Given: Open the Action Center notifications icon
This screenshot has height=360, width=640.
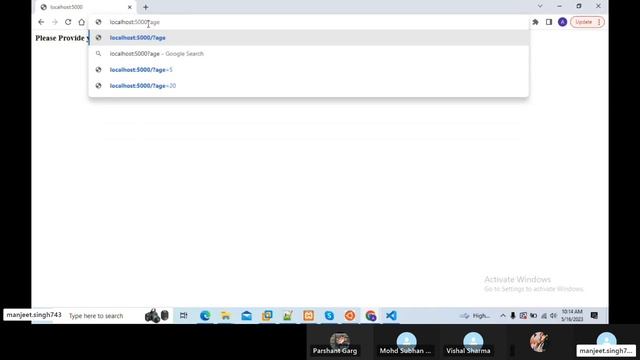Looking at the screenshot, I should [x=594, y=316].
